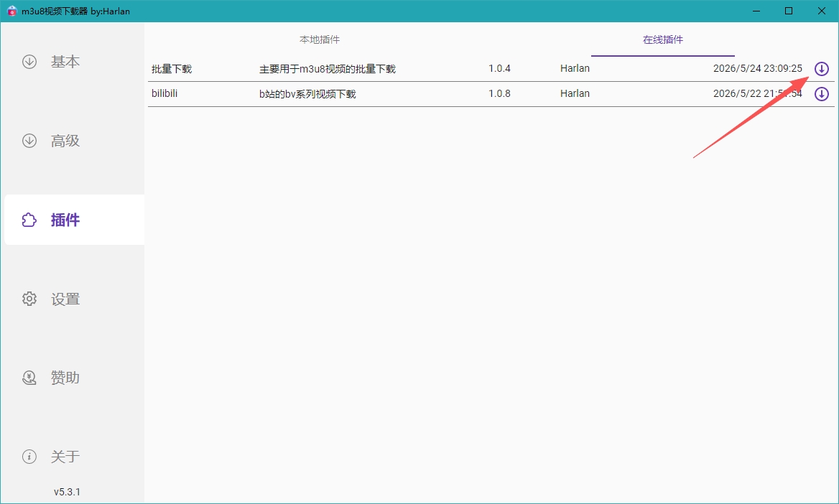
Task: Minimize the m3u8 downloader window
Action: (x=756, y=11)
